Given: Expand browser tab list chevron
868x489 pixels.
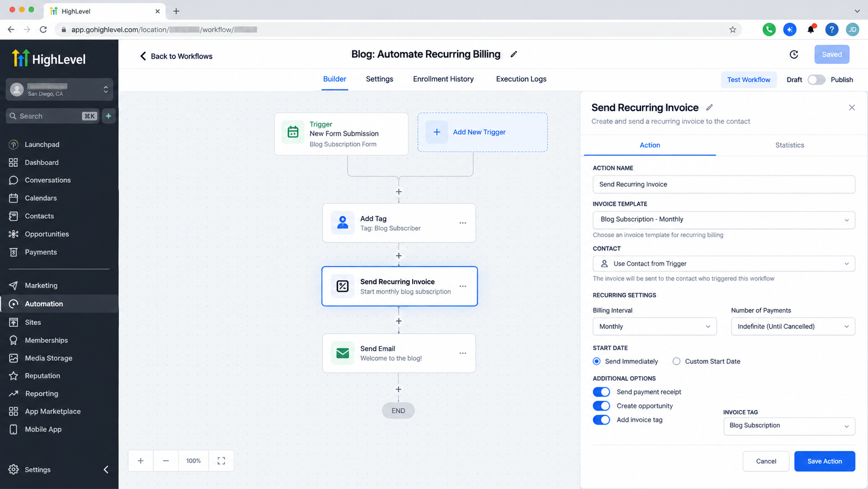Looking at the screenshot, I should 857,11.
